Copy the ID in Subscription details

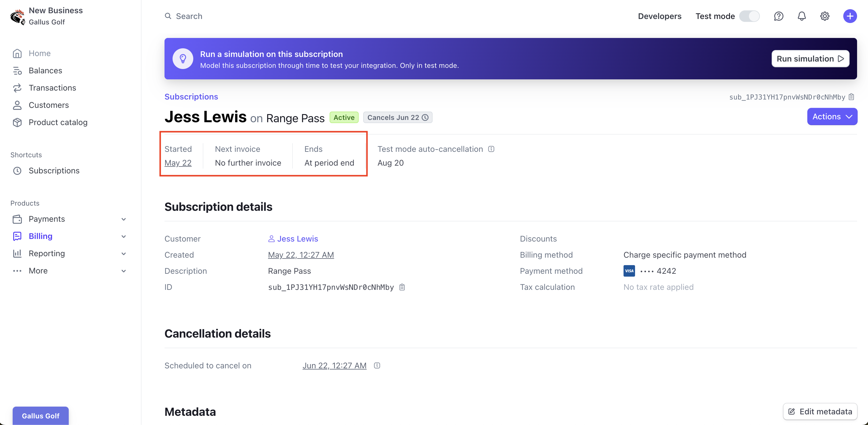(x=402, y=287)
